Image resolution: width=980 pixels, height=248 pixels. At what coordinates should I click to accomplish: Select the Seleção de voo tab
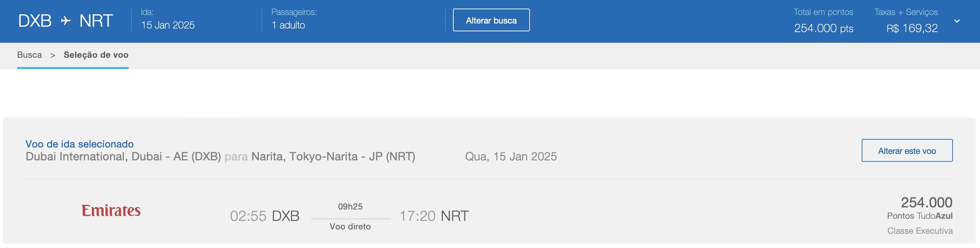pos(96,55)
